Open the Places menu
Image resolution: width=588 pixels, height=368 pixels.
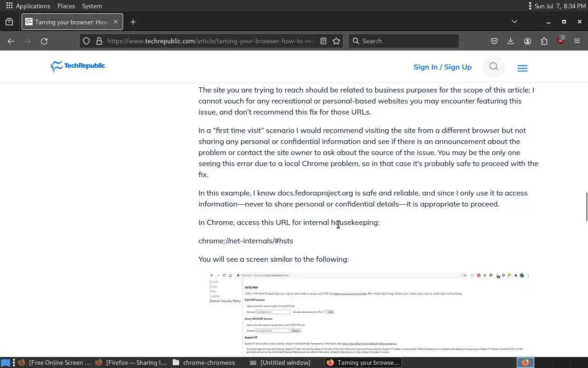[66, 6]
